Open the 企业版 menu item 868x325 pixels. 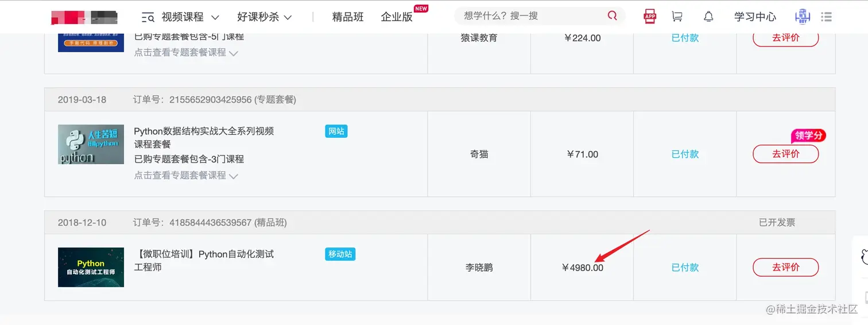point(397,17)
